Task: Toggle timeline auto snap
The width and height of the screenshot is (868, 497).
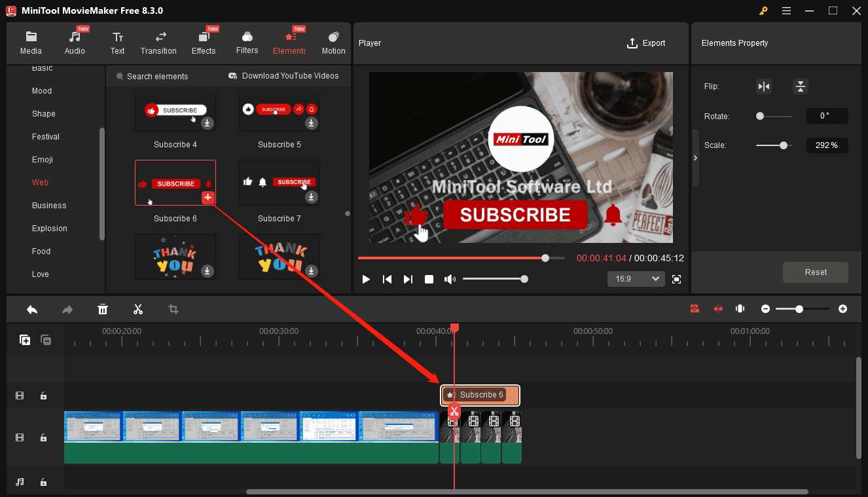Action: [695, 309]
